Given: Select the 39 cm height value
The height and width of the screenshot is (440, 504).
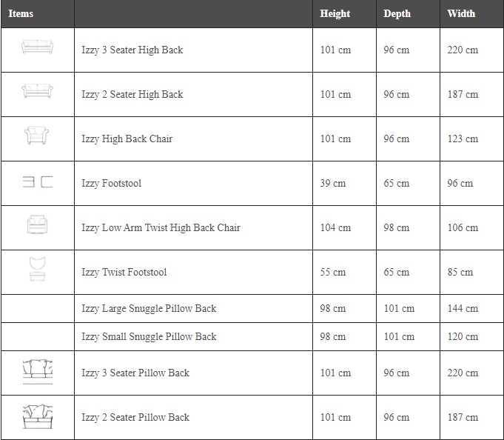Looking at the screenshot, I should coord(333,183).
